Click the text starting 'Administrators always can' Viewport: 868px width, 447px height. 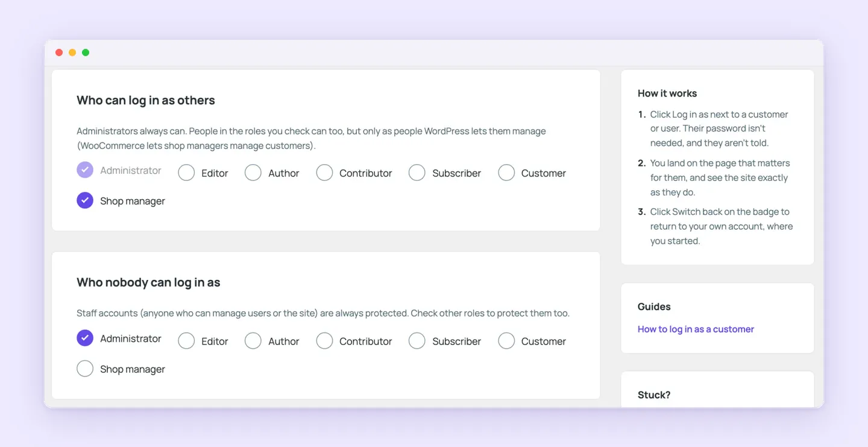(x=311, y=138)
